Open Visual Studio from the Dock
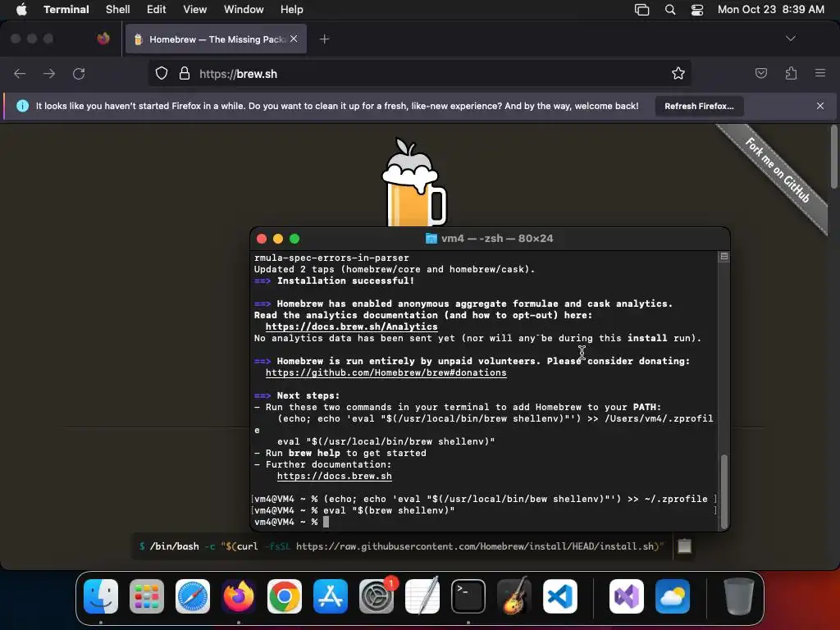The width and height of the screenshot is (840, 630). pyautogui.click(x=626, y=596)
